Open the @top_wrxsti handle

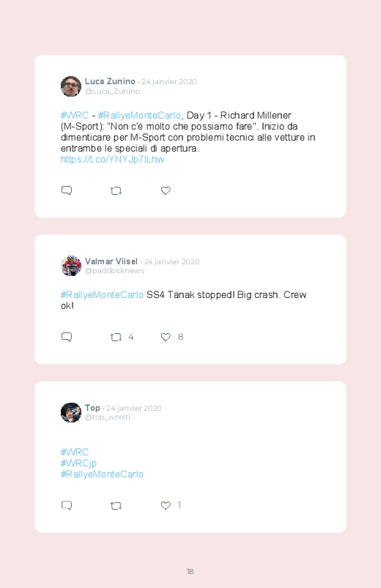pyautogui.click(x=108, y=417)
